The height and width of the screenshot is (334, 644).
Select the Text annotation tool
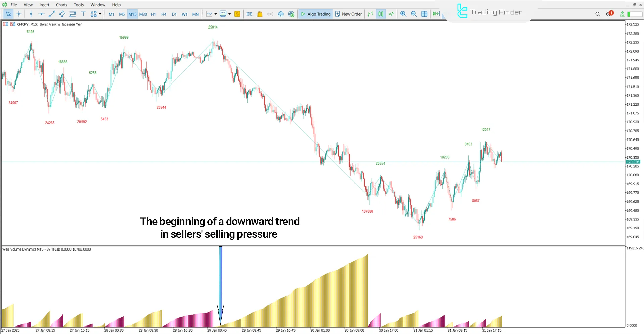click(83, 14)
